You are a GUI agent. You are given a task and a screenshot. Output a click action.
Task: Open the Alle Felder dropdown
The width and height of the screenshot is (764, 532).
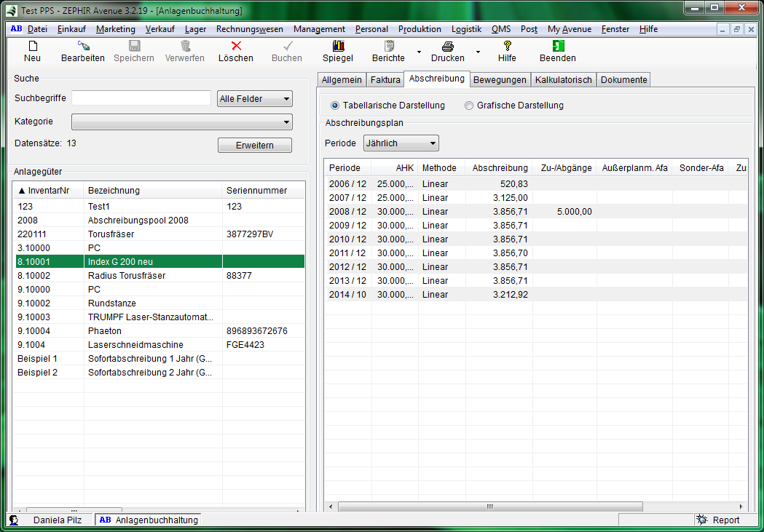[254, 99]
